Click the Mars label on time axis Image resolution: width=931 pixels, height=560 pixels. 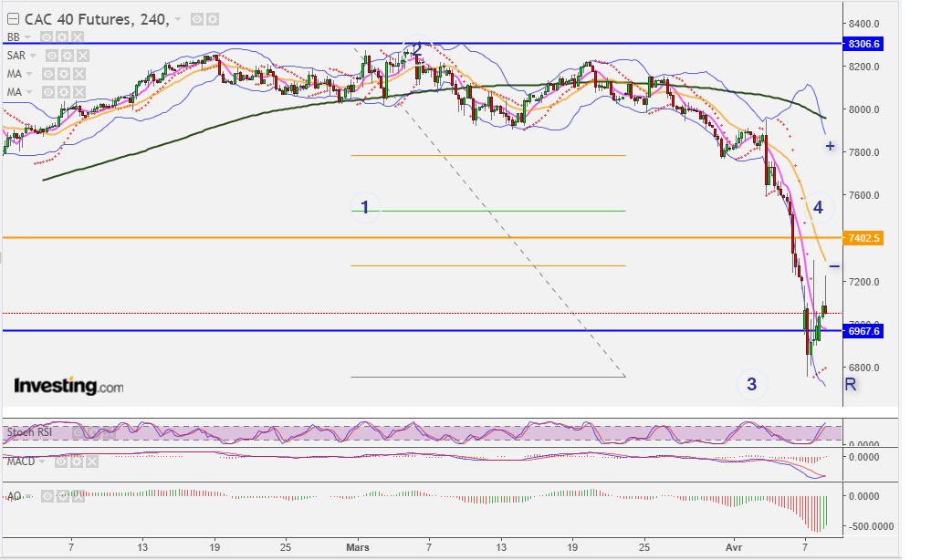point(358,547)
